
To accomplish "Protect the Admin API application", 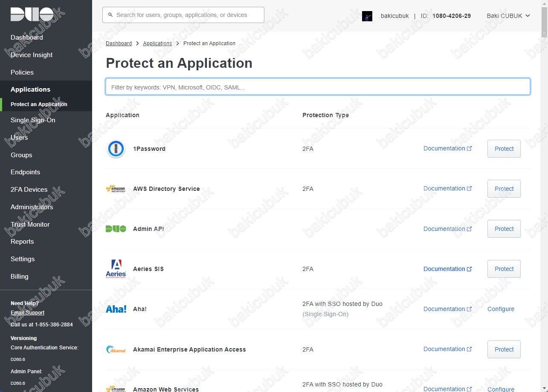I will [x=504, y=229].
